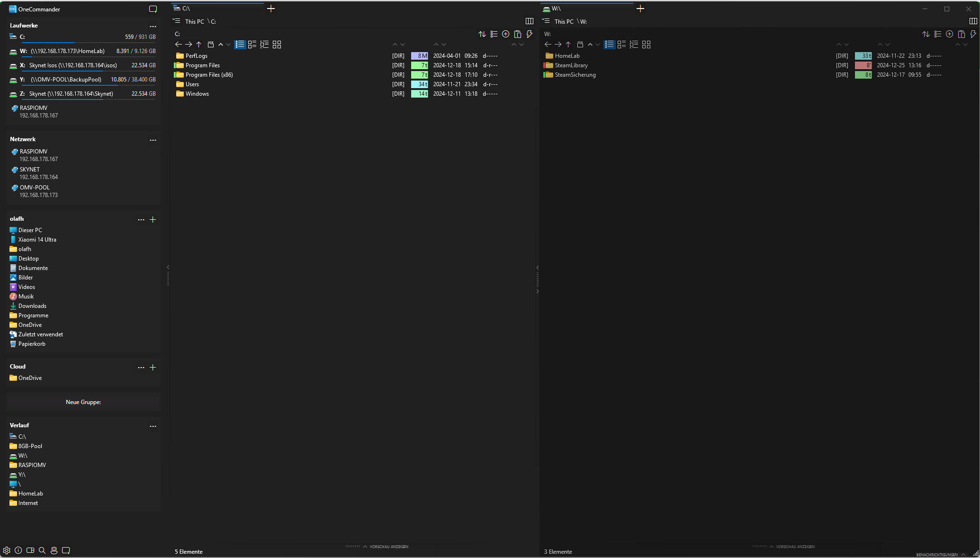
Task: Click the columns layout icon of C: pane
Action: pos(530,21)
